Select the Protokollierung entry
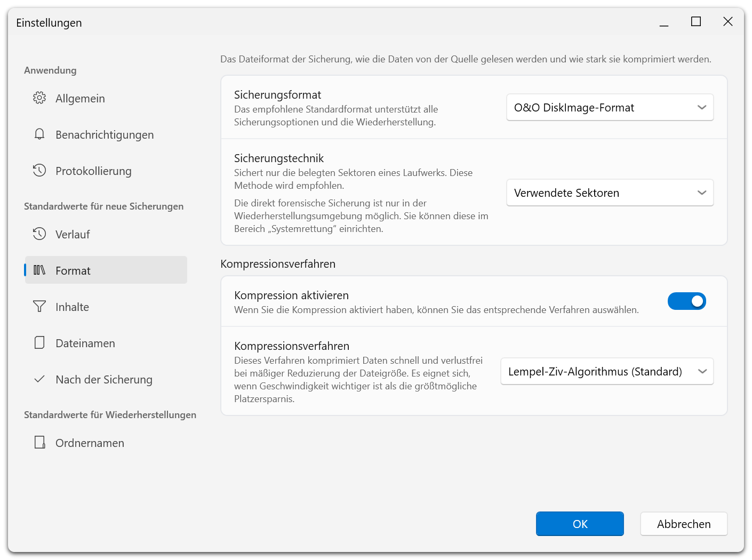This screenshot has width=752, height=560. coord(106,171)
